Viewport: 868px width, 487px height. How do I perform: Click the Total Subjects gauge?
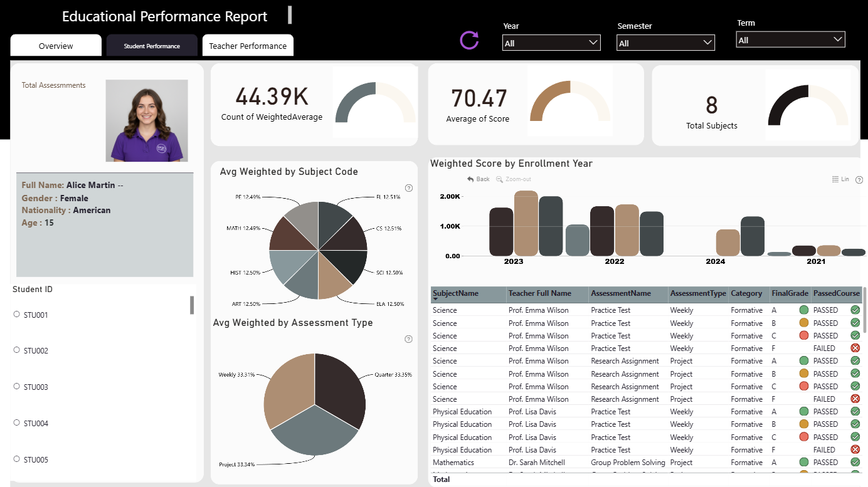tap(808, 105)
